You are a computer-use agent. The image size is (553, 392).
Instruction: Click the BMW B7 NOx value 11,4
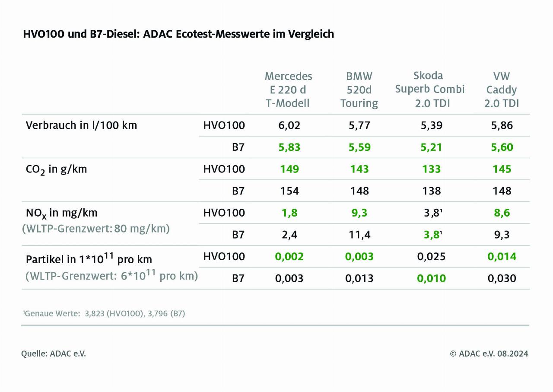pyautogui.click(x=359, y=235)
